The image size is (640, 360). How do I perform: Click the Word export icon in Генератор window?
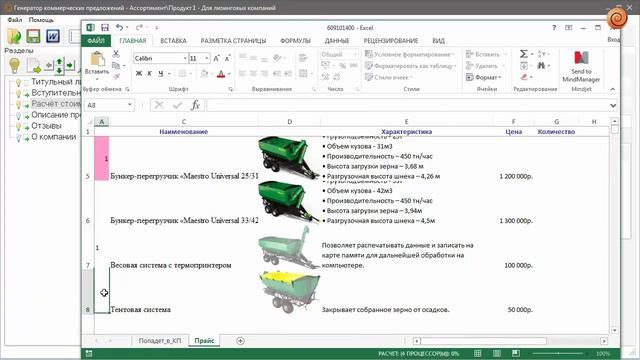[x=53, y=36]
